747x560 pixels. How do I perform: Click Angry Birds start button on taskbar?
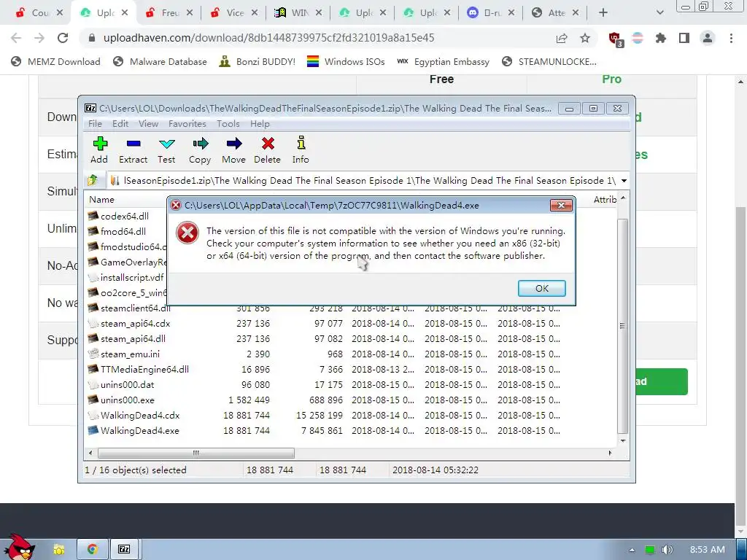click(18, 548)
